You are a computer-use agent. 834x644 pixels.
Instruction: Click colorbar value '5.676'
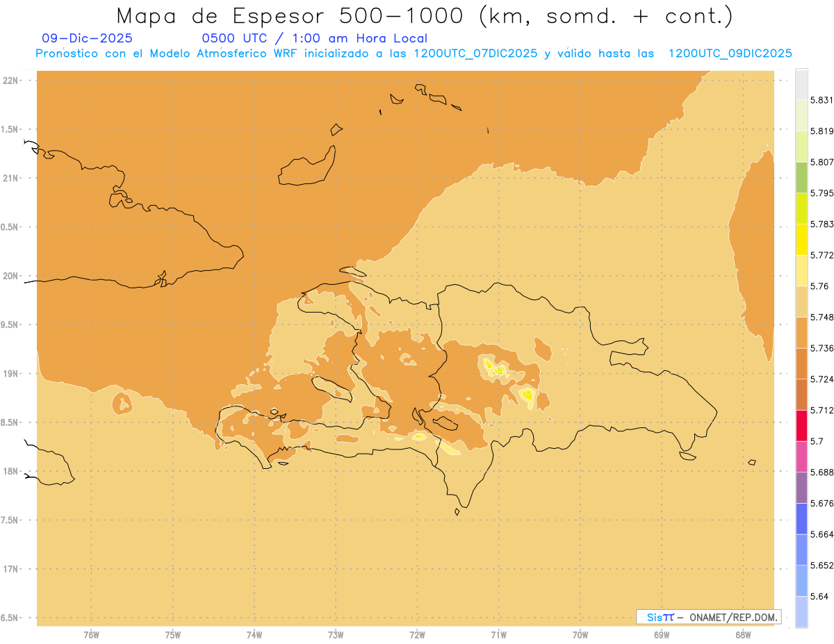pyautogui.click(x=821, y=504)
